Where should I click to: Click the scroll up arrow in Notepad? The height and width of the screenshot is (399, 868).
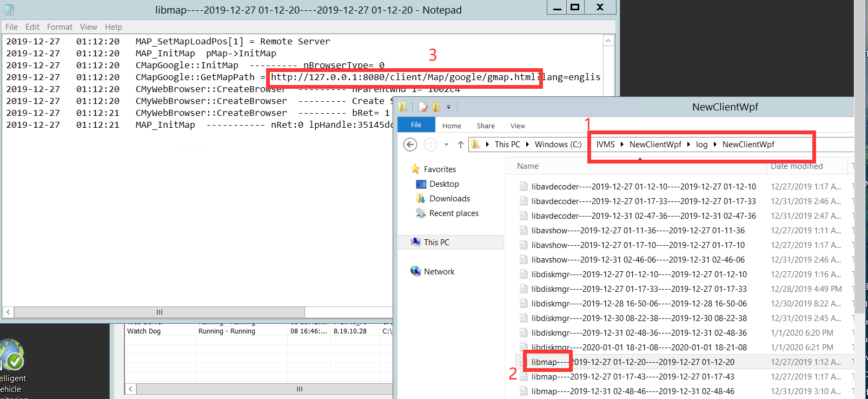tap(608, 41)
